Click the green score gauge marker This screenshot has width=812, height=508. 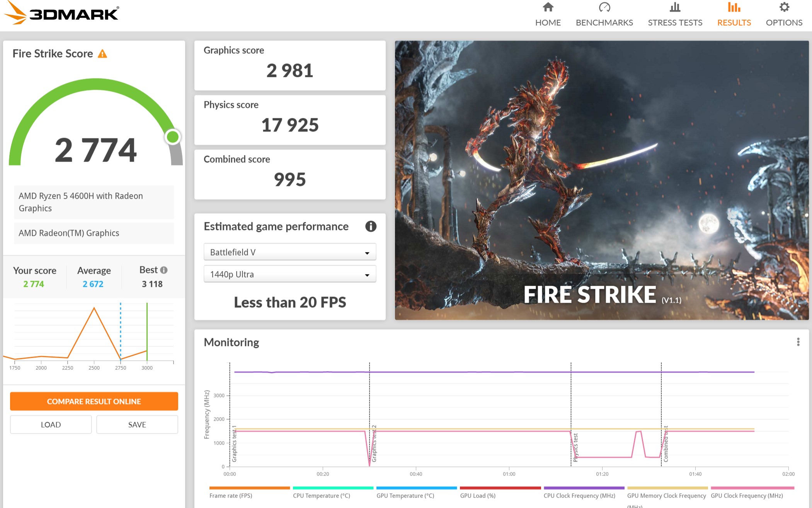pos(172,137)
